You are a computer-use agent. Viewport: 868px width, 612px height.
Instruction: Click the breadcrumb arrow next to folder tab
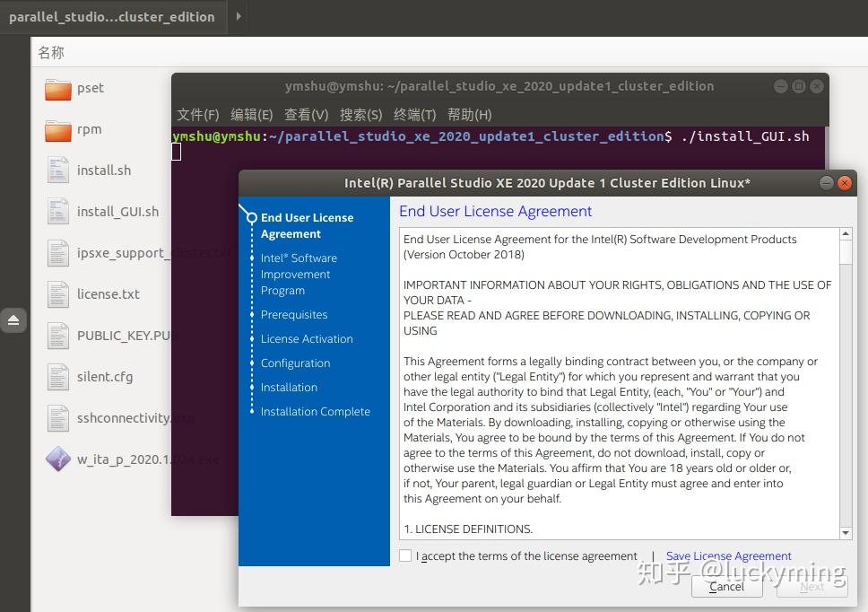click(238, 16)
